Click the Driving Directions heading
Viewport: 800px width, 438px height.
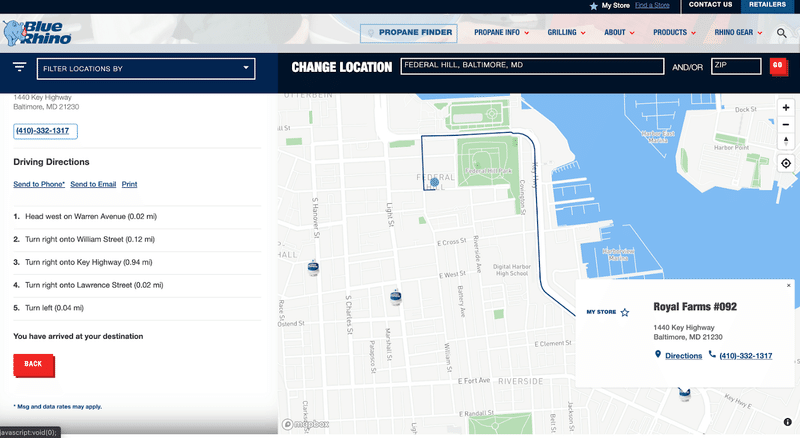(51, 162)
